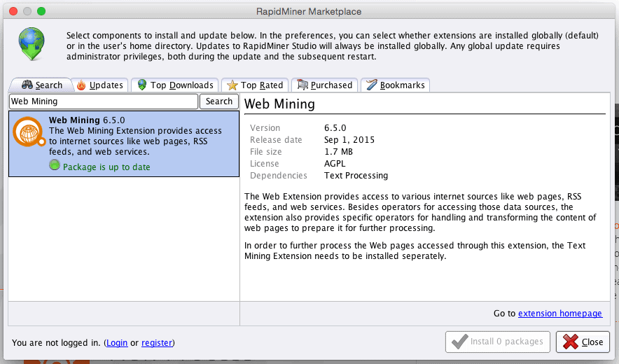Click the Version label
The width and height of the screenshot is (619, 364).
point(265,128)
